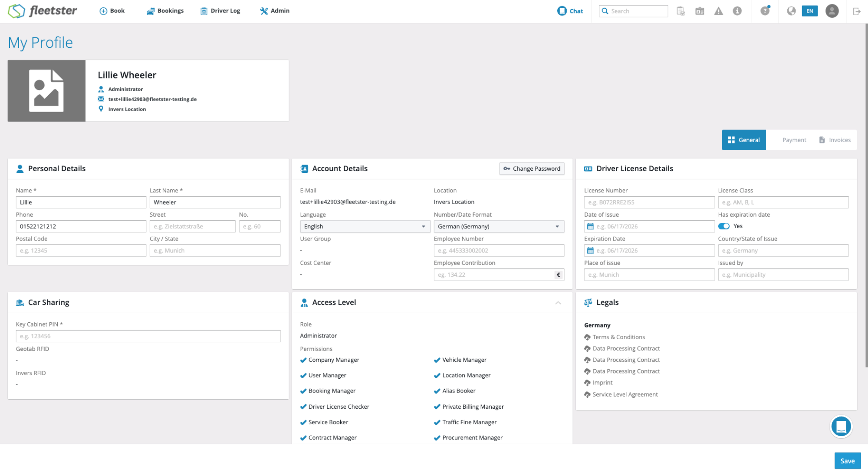Open the Date of Issue calendar icon
The width and height of the screenshot is (868, 476).
click(590, 226)
